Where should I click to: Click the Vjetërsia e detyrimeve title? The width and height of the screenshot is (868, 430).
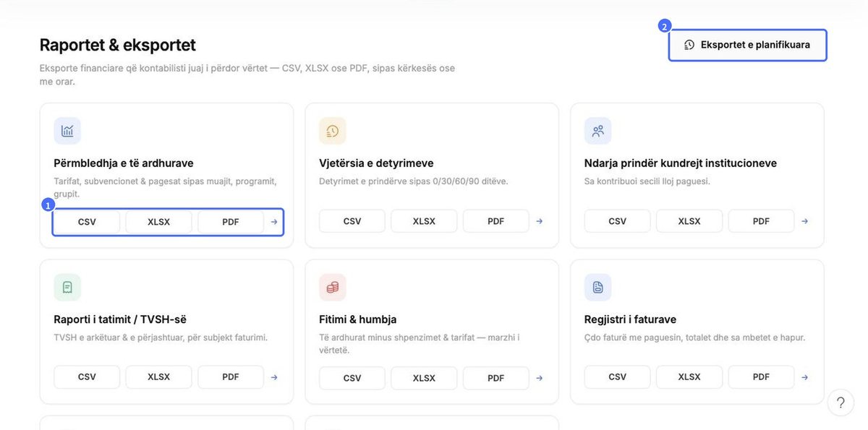pyautogui.click(x=376, y=163)
